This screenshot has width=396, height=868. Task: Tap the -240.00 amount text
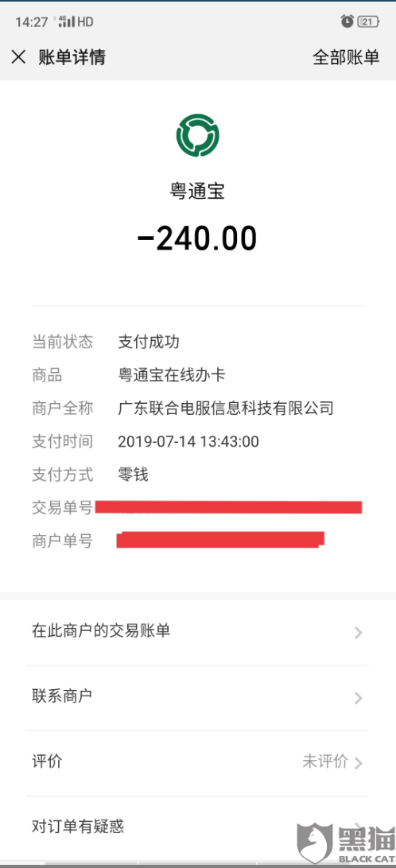(197, 238)
